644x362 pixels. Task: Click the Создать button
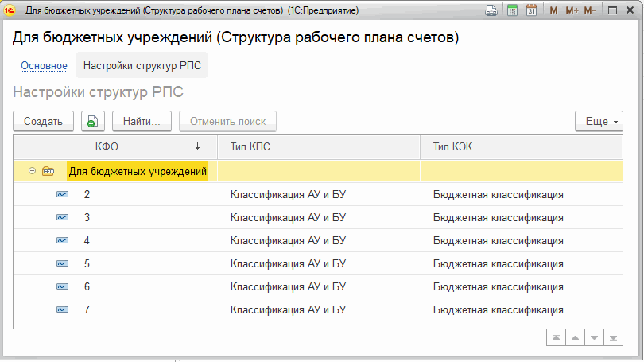[x=43, y=122]
